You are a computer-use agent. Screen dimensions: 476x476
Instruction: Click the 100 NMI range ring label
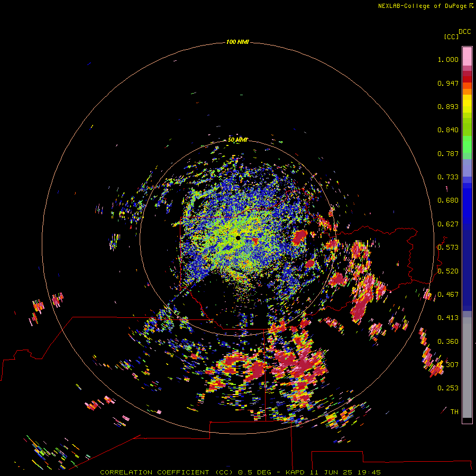pyautogui.click(x=237, y=42)
